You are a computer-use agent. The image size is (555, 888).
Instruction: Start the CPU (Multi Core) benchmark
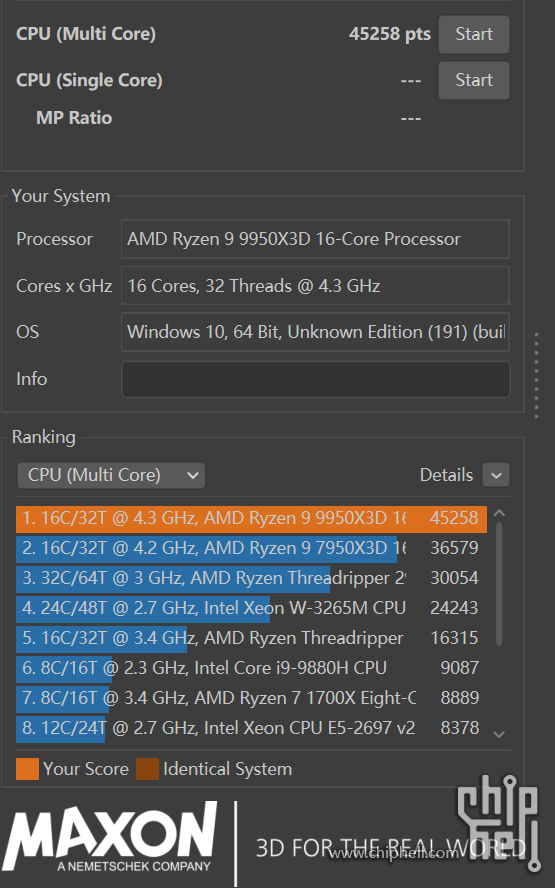(x=473, y=34)
